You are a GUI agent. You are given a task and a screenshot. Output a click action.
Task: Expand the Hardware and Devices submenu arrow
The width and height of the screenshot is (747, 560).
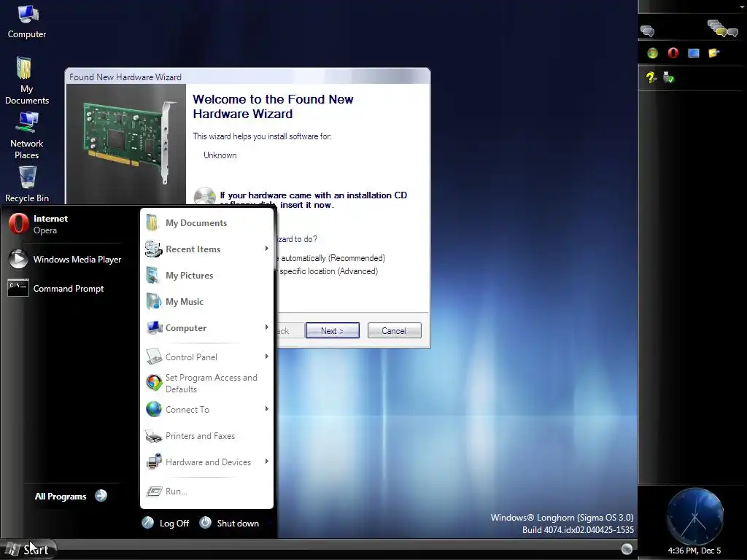tap(267, 461)
